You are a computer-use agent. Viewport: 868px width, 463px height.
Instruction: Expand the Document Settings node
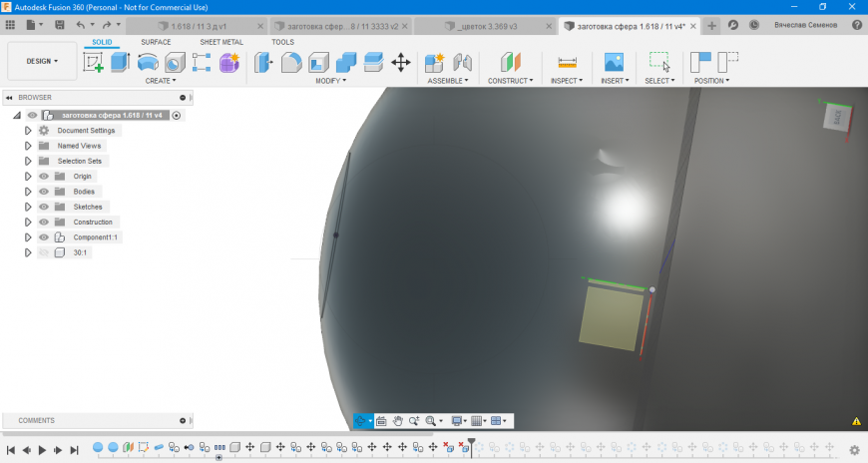click(28, 131)
